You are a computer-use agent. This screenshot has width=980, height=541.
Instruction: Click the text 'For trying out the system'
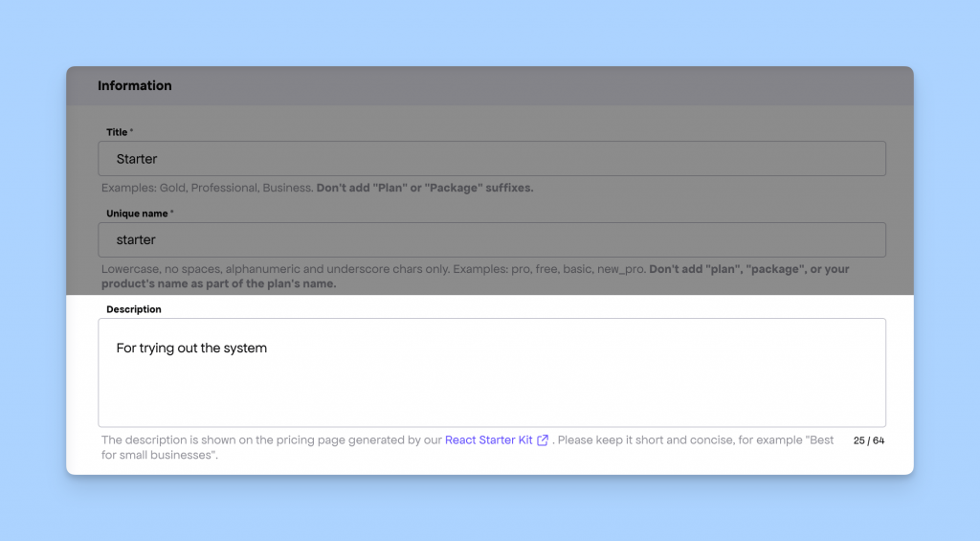coord(191,348)
